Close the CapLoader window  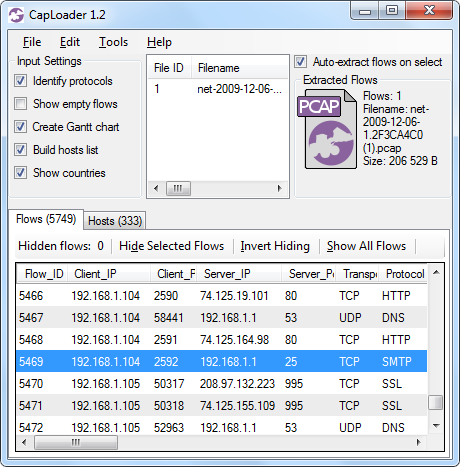tap(429, 11)
